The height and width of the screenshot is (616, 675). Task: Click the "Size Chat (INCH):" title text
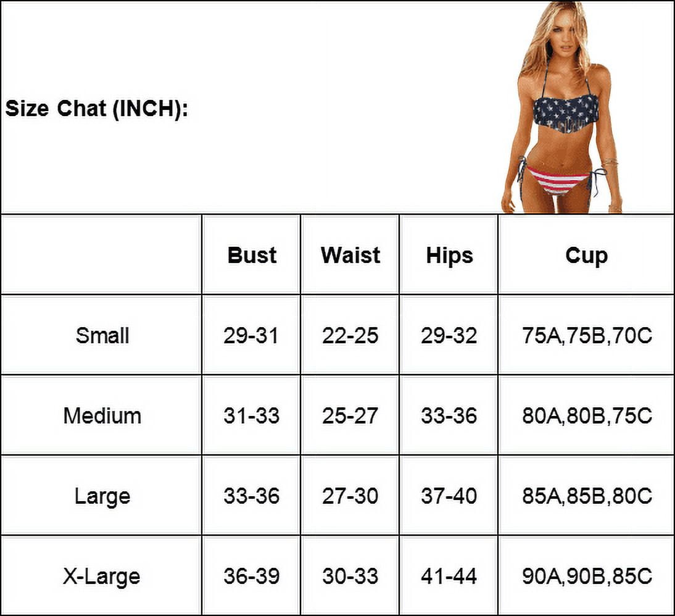(x=97, y=109)
